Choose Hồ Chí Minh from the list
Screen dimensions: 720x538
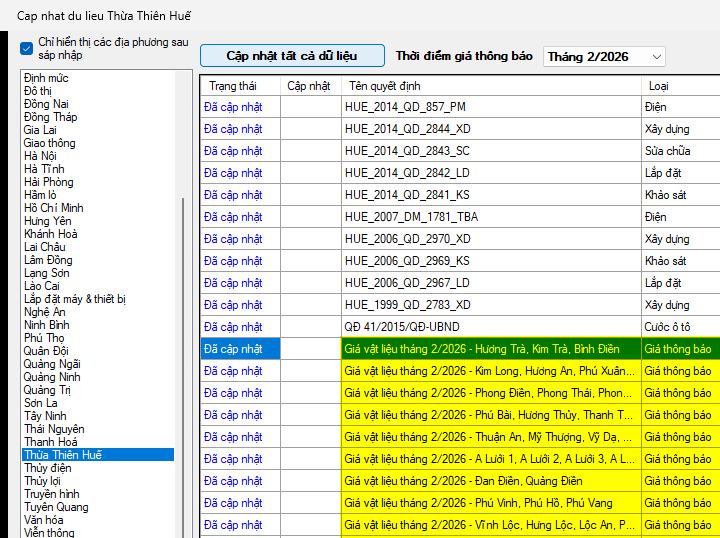(x=53, y=208)
